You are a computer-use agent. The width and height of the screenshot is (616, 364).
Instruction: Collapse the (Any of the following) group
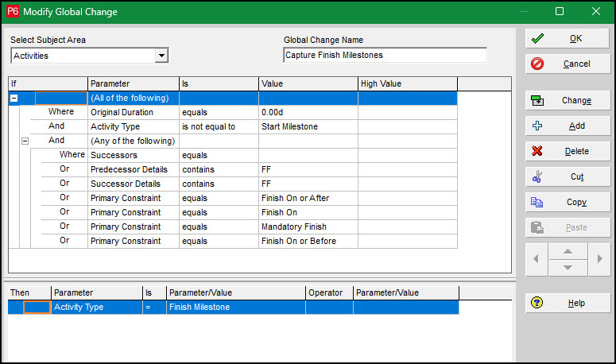click(x=25, y=141)
